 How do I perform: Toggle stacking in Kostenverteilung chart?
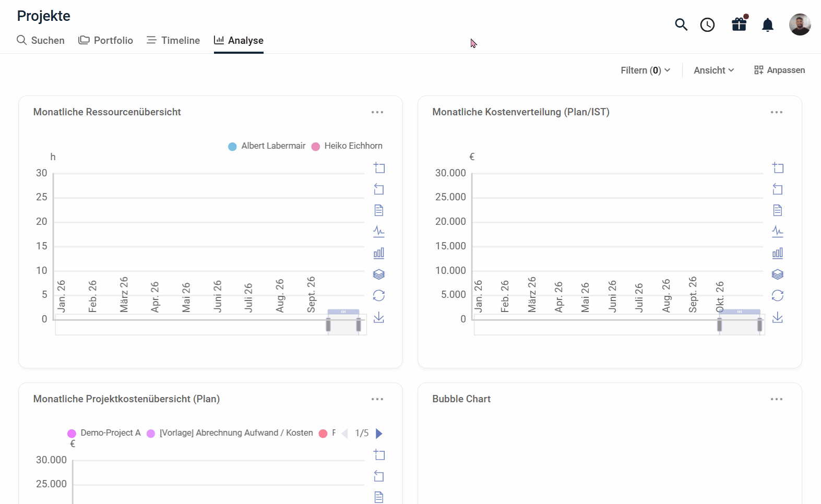click(x=778, y=274)
